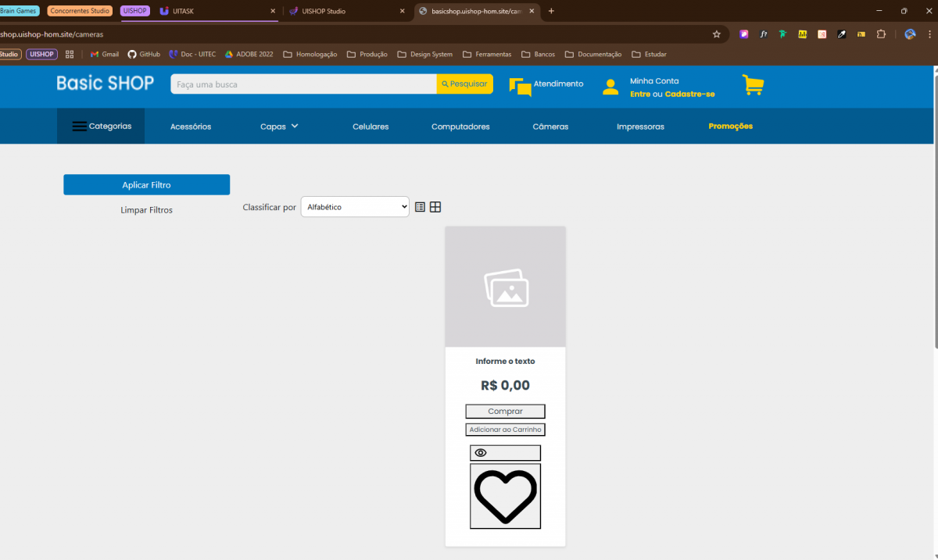Viewport: 938px width, 560px height.
Task: Click the Atendimento chat icon
Action: [x=520, y=86]
